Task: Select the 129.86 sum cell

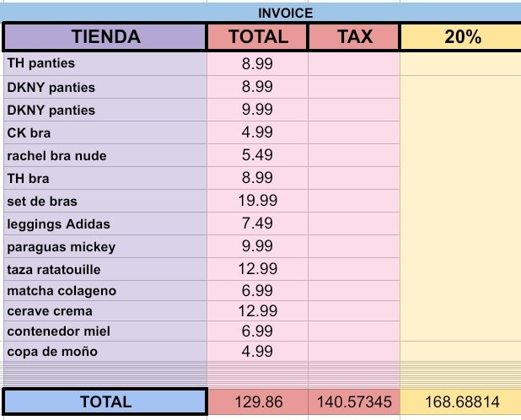Action: (257, 402)
